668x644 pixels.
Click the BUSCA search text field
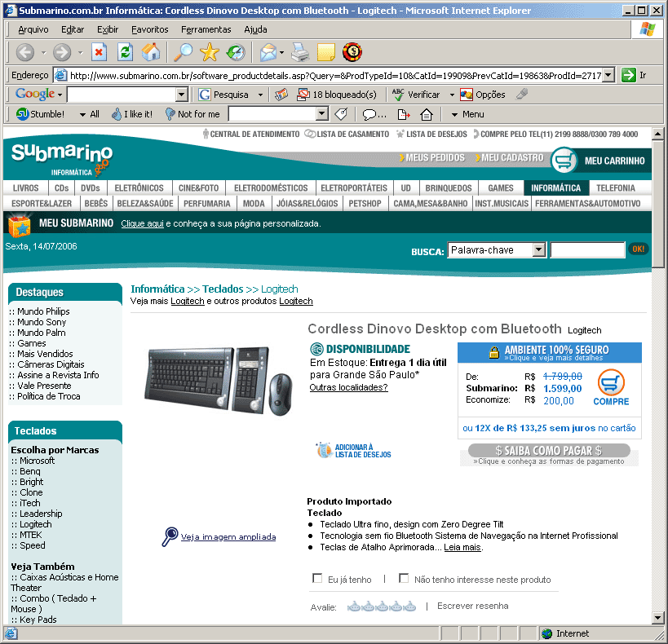587,250
